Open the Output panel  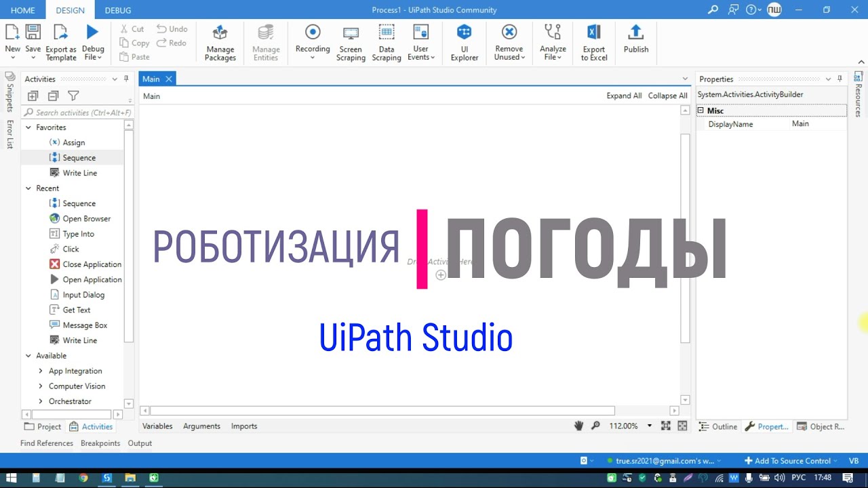pos(140,443)
